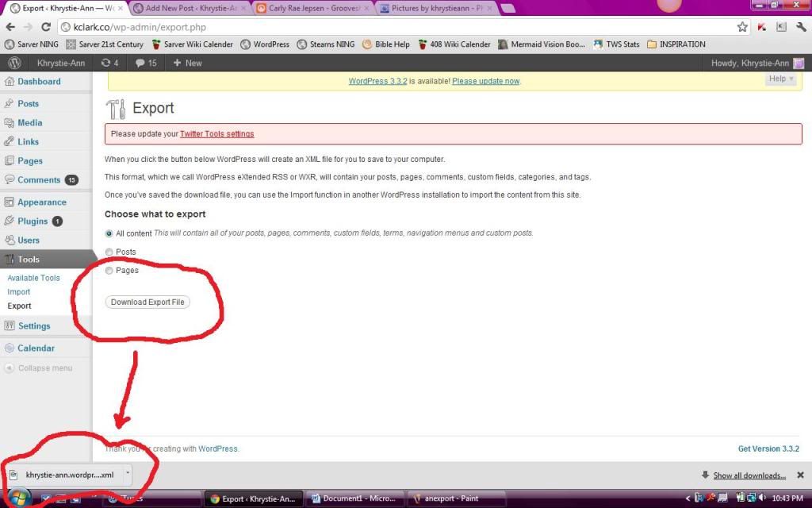812x508 pixels.
Task: Click the Download Export File button
Action: tap(147, 302)
